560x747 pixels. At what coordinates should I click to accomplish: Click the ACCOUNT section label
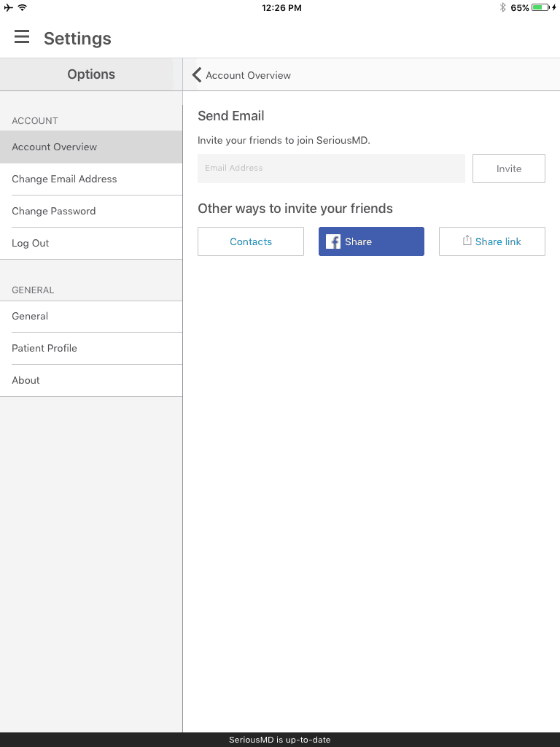click(x=35, y=121)
